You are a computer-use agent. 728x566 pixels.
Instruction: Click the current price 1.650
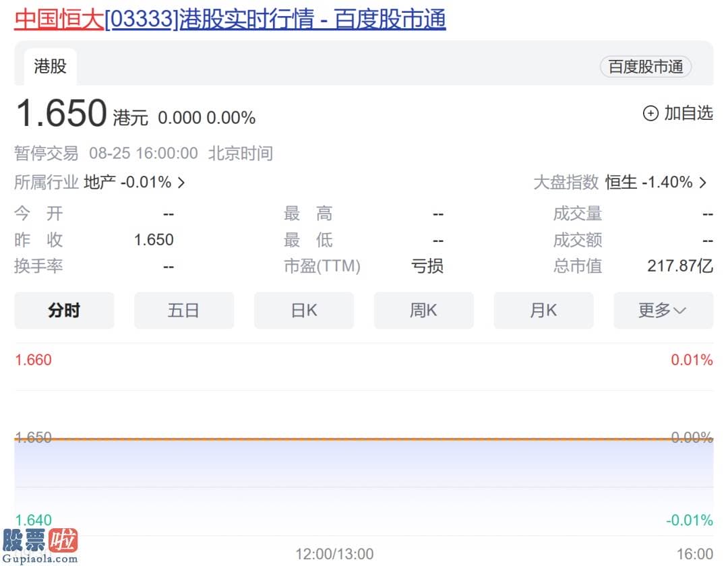pos(61,113)
